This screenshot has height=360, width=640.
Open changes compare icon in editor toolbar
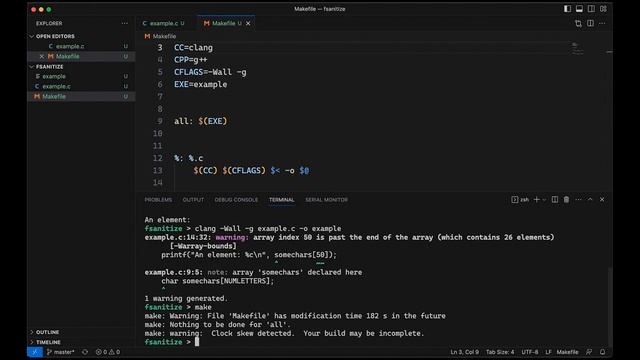(x=578, y=23)
